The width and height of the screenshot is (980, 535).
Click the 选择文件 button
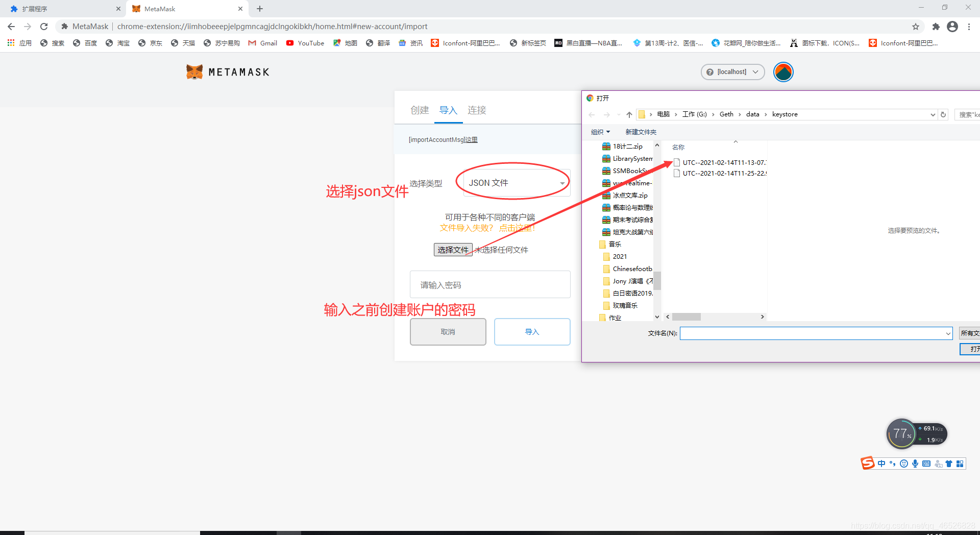coord(453,250)
